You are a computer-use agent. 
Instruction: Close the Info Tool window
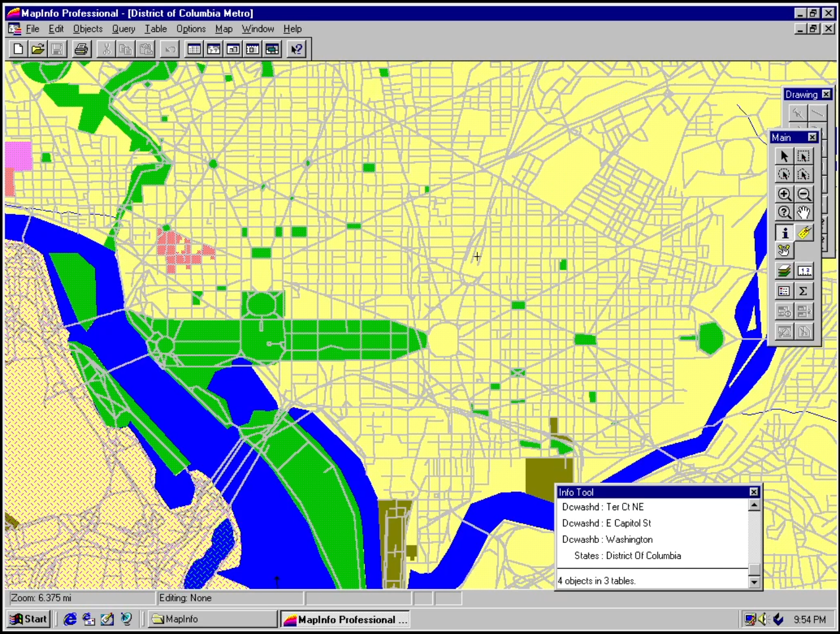click(x=754, y=492)
